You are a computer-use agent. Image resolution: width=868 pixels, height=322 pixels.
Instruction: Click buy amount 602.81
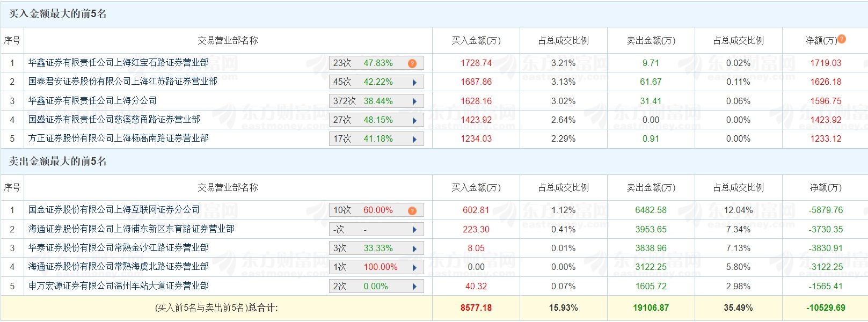(476, 210)
